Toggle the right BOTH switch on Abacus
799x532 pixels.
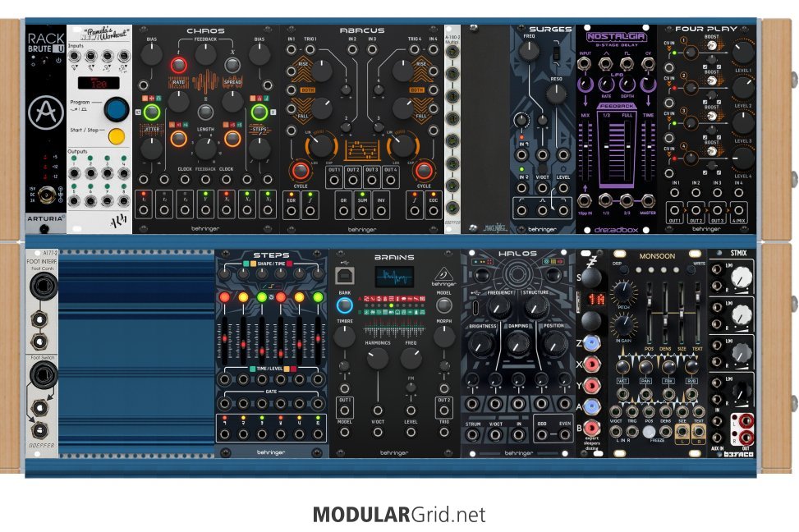click(x=417, y=90)
